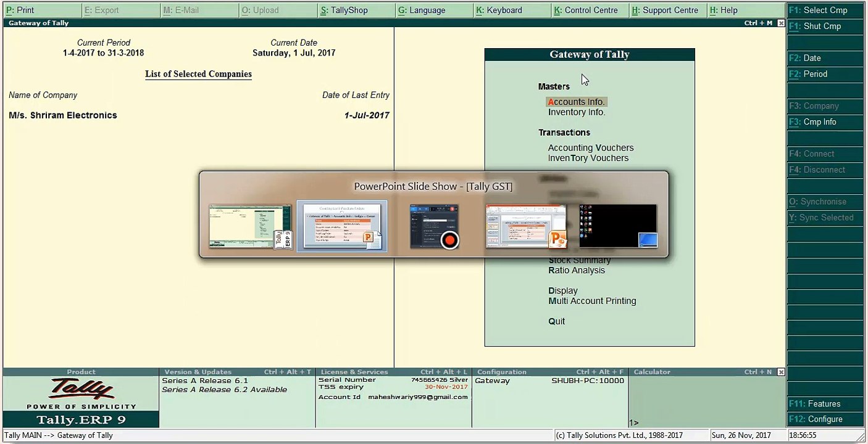Image resolution: width=868 pixels, height=444 pixels.
Task: Click the grayed E: Export button
Action: (120, 10)
